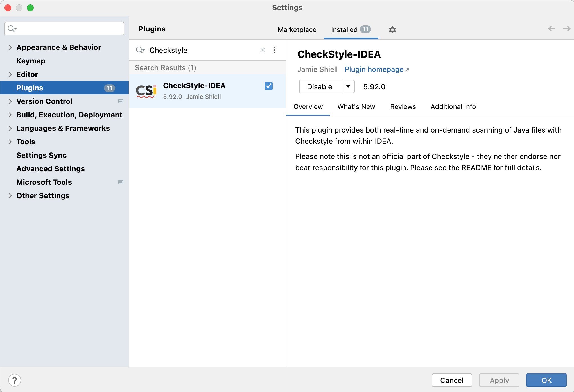The width and height of the screenshot is (574, 392).
Task: Click the Editor expand arrow
Action: (10, 74)
